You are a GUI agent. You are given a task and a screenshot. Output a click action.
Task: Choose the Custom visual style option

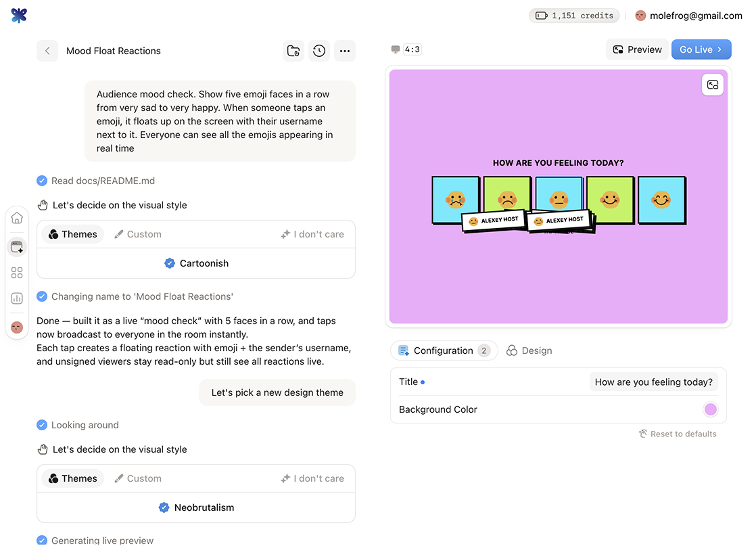(x=137, y=233)
